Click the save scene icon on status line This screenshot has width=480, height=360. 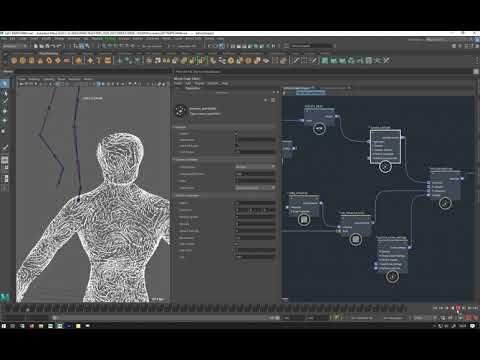47,46
